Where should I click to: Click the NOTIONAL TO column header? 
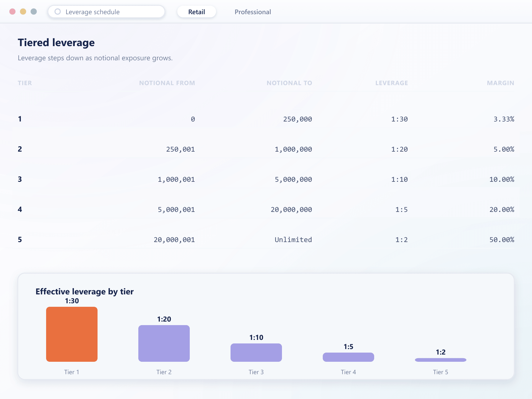pyautogui.click(x=289, y=83)
